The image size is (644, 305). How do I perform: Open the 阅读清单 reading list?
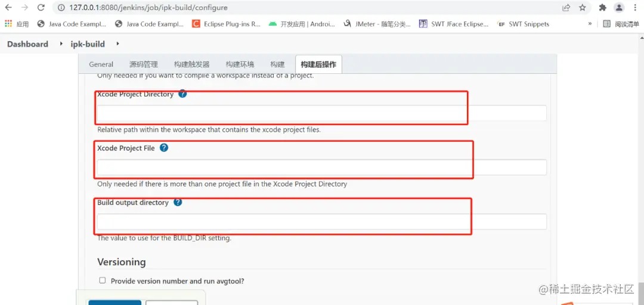click(621, 24)
